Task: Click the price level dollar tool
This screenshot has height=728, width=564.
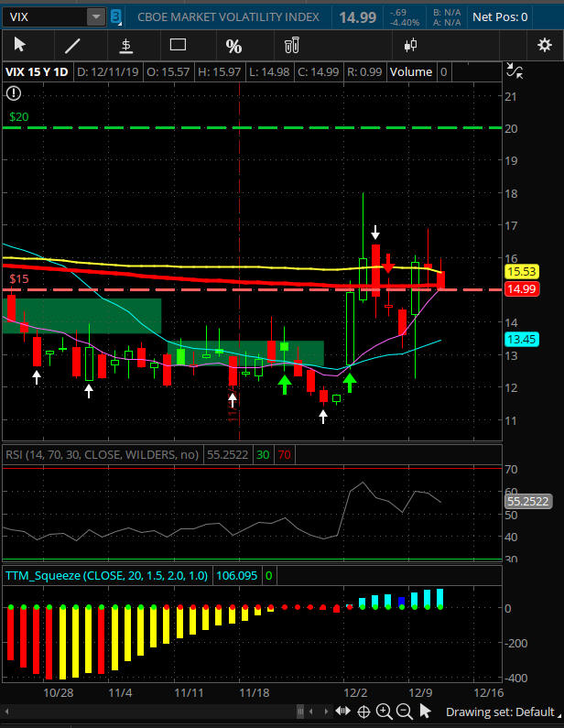Action: [125, 45]
